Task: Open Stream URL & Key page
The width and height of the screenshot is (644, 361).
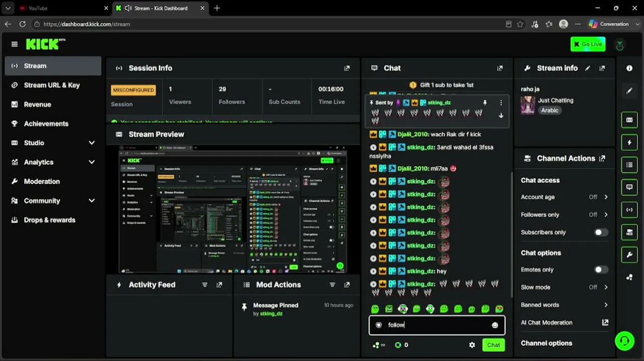Action: click(x=53, y=85)
